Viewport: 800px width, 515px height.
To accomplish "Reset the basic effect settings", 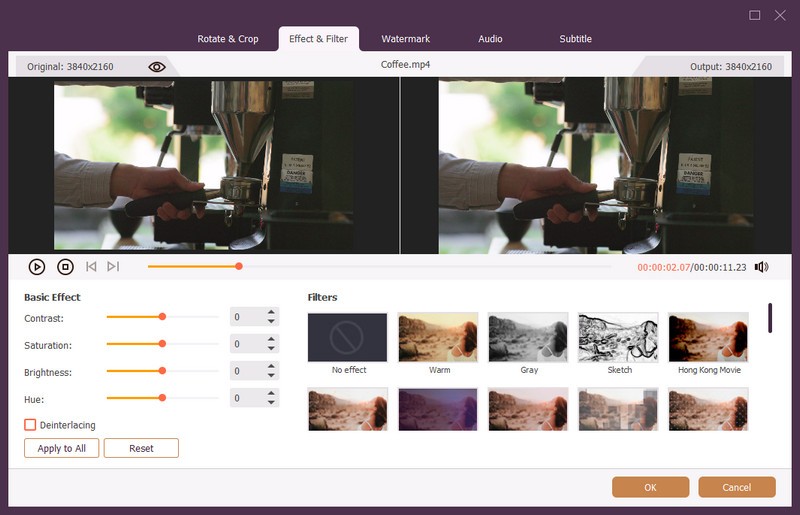I will [141, 448].
